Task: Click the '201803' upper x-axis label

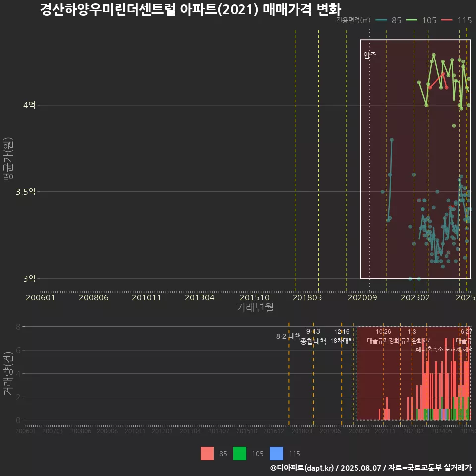Action: [307, 297]
